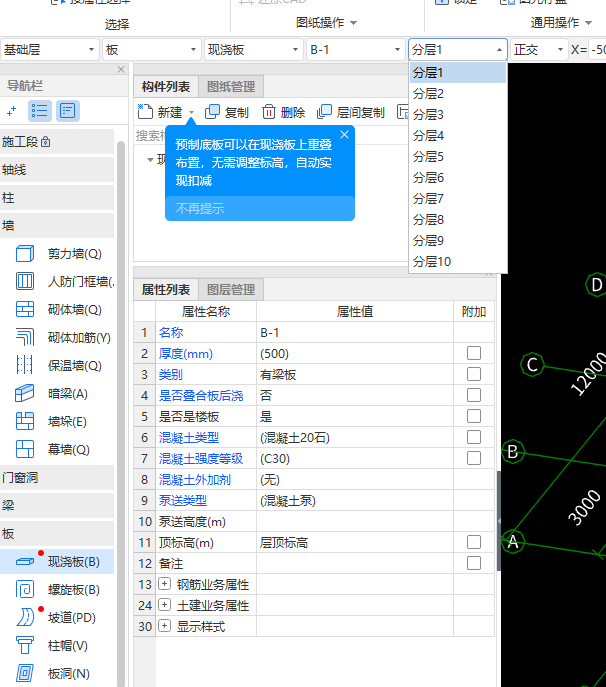Close the 导航栏 navigation panel
This screenshot has width=606, height=687.
pos(121,69)
